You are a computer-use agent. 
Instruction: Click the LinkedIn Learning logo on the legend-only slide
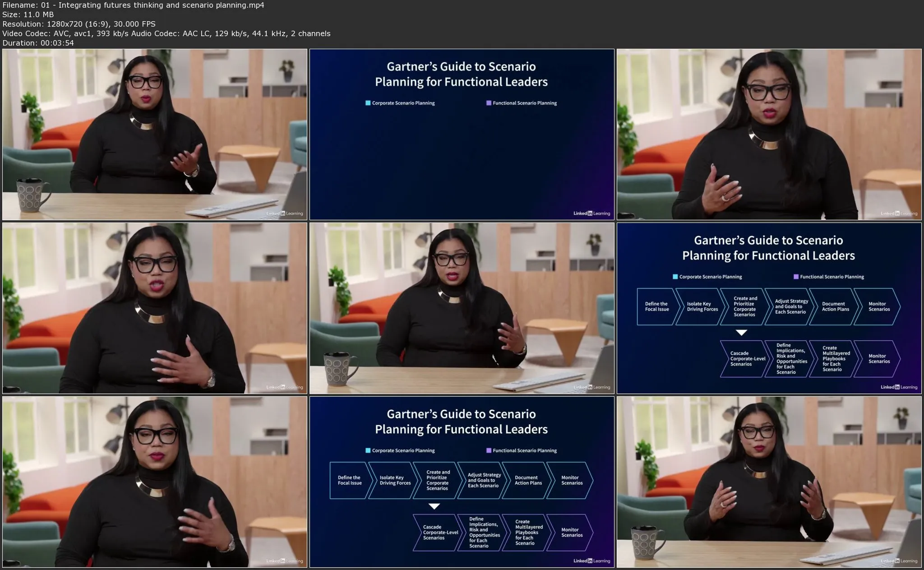[x=591, y=213]
